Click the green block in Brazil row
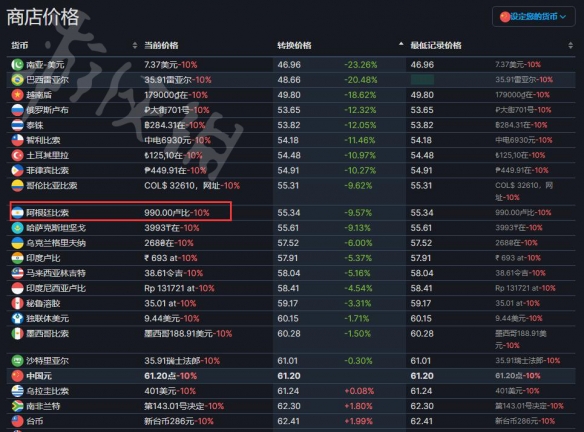 [422, 79]
